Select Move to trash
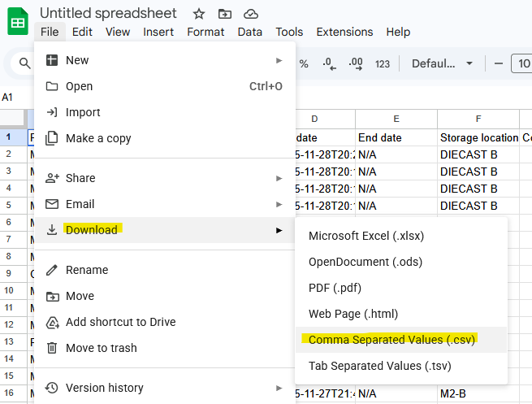Image resolution: width=532 pixels, height=404 pixels. (165, 348)
